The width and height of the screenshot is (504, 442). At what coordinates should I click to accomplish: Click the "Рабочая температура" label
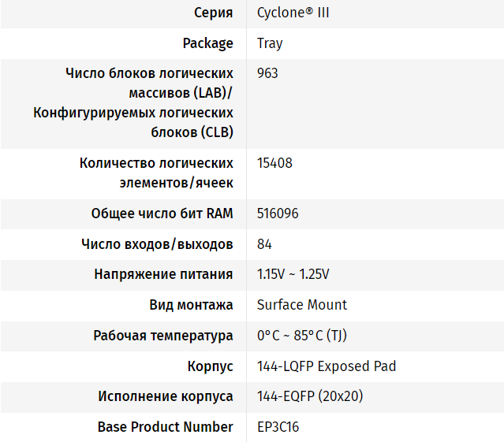pos(163,336)
